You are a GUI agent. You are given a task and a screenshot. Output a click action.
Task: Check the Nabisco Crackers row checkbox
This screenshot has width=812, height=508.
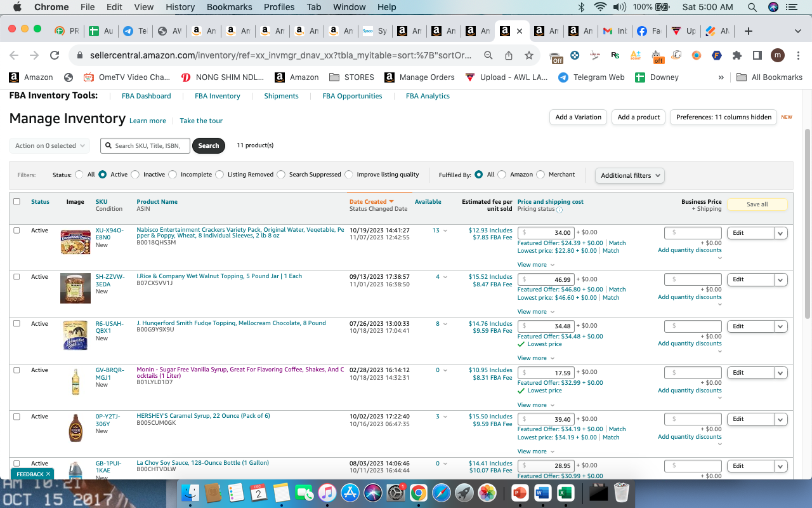coord(16,230)
